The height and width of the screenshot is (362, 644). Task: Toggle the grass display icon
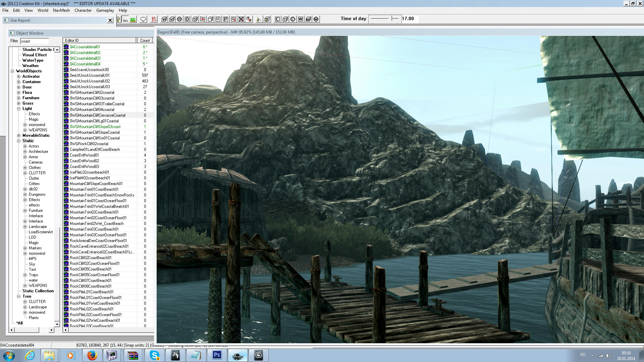(x=133, y=19)
